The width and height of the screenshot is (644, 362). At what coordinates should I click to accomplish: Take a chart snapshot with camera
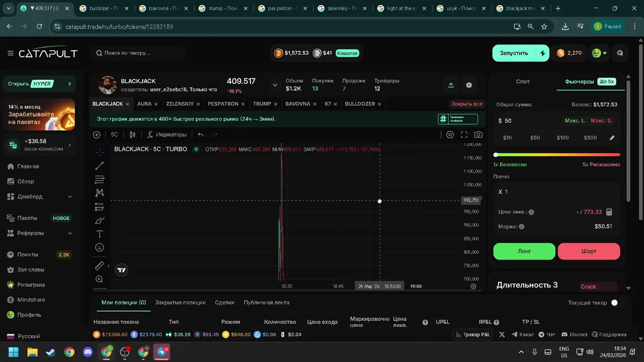tap(478, 135)
